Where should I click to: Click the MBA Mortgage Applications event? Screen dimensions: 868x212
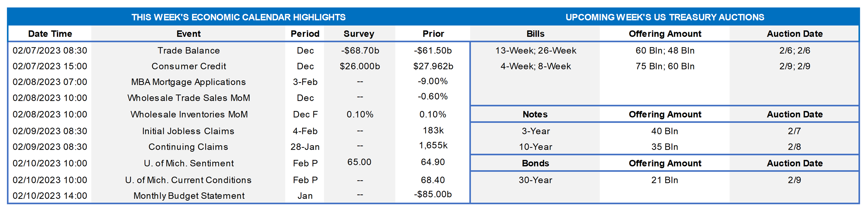pyautogui.click(x=188, y=82)
